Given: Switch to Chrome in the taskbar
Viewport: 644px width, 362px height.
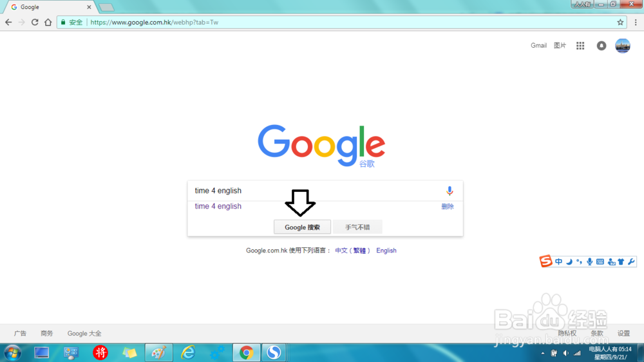Looking at the screenshot, I should 247,352.
